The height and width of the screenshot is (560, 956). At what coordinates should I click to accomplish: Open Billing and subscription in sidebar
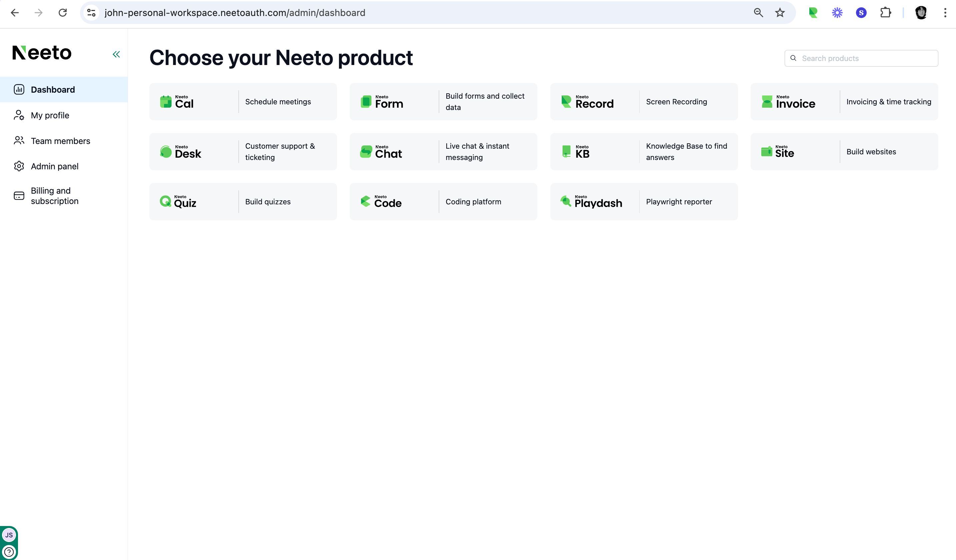pyautogui.click(x=64, y=196)
